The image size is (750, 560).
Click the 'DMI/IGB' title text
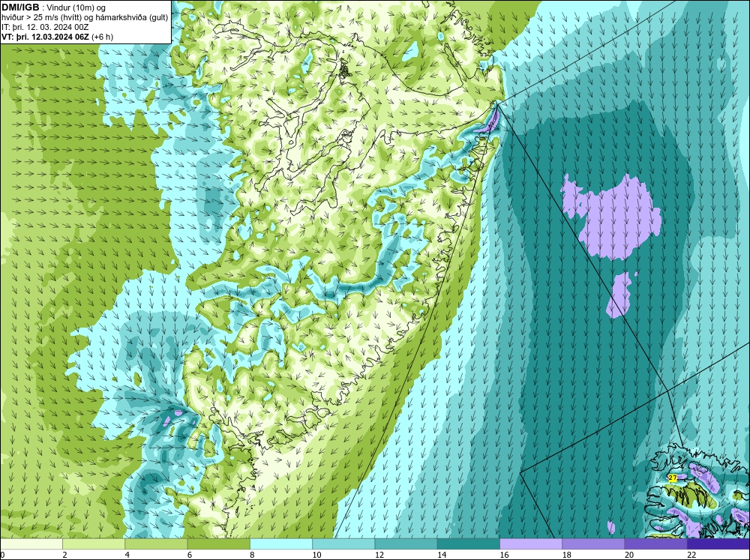click(x=20, y=7)
